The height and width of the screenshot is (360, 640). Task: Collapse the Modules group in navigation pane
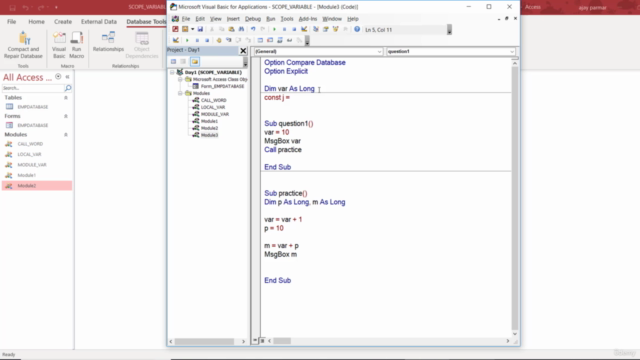pyautogui.click(x=66, y=135)
